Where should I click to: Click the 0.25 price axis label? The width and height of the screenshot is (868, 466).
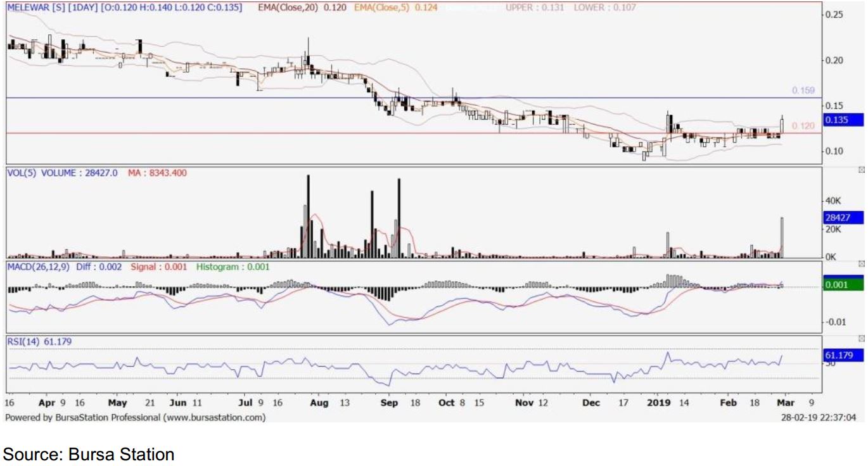834,15
